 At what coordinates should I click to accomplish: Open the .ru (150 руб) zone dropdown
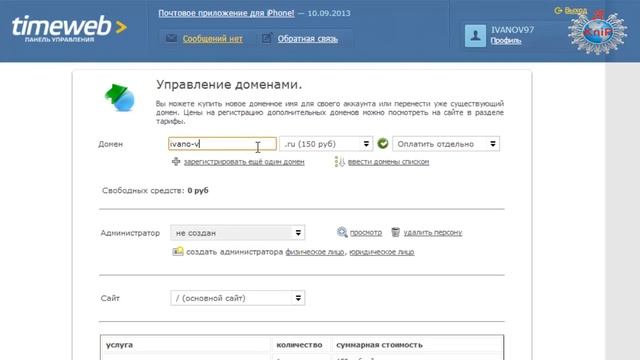click(326, 144)
